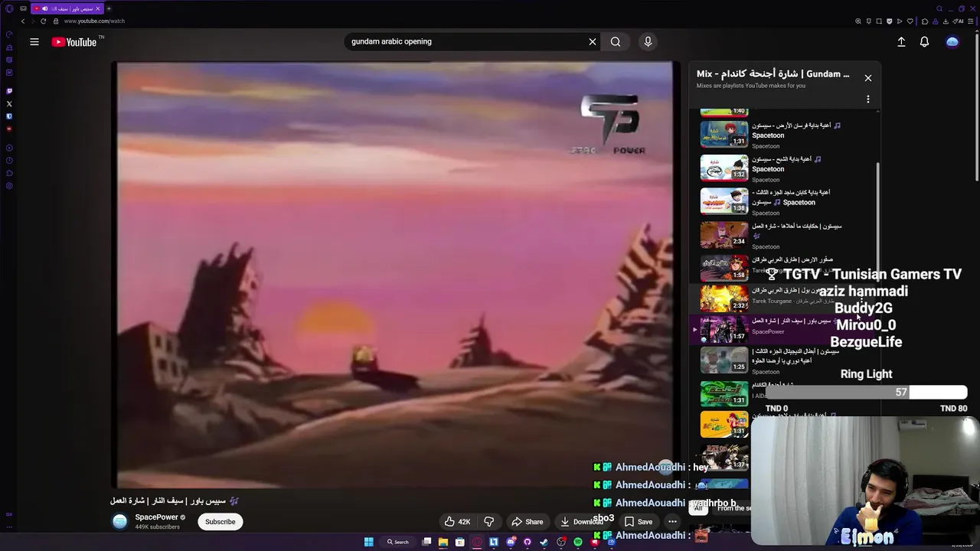
Task: Open the Windows Start menu
Action: 369,542
